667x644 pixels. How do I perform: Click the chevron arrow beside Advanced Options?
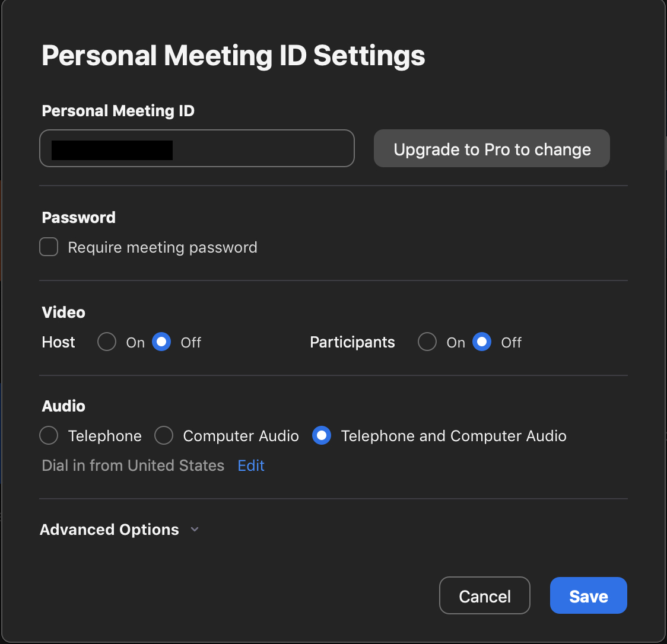point(195,530)
